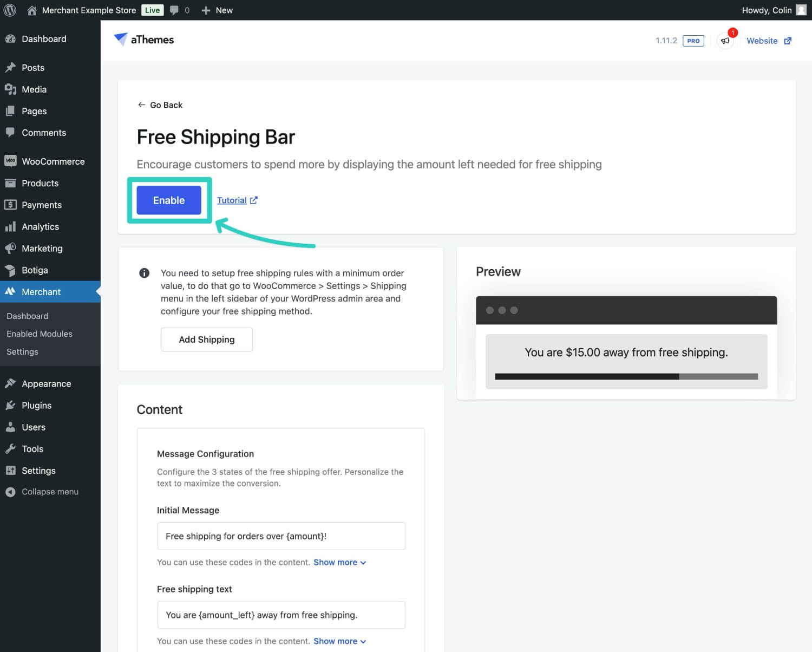
Task: Click the home icon beside Merchant Example Store
Action: coord(32,10)
